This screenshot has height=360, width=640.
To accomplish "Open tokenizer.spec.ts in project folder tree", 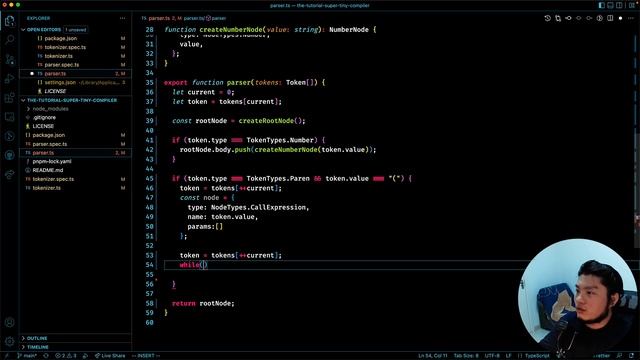I will click(53, 179).
